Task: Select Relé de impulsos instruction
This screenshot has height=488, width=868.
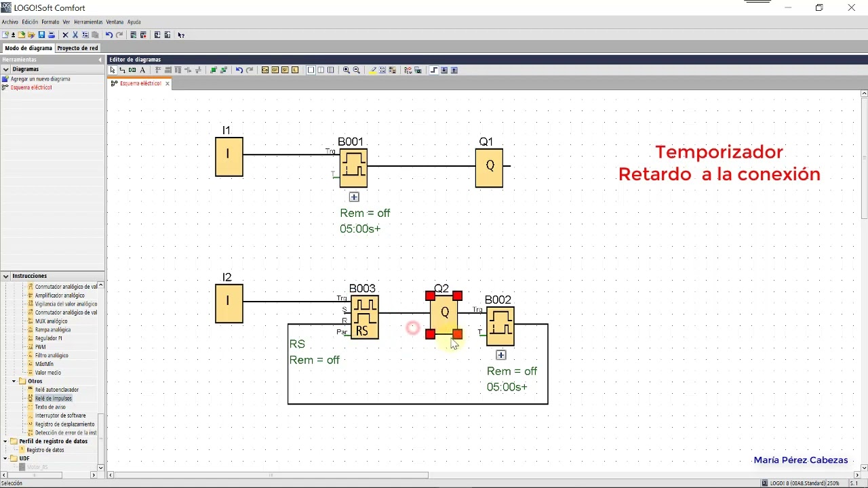Action: (x=54, y=399)
